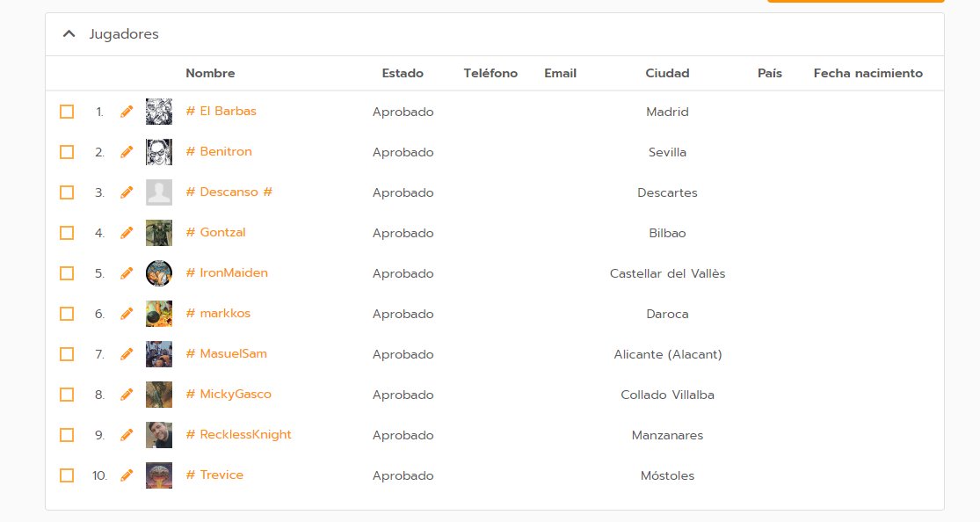Check RecklessKnight row checkbox
980x522 pixels.
coord(67,435)
